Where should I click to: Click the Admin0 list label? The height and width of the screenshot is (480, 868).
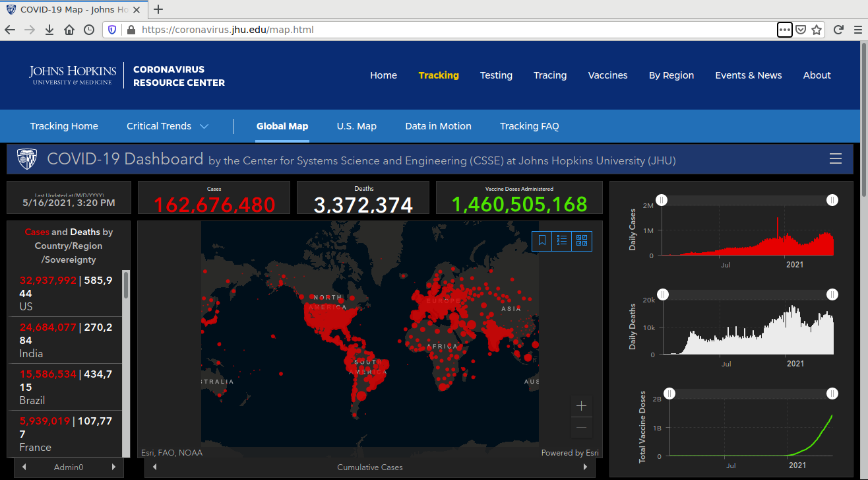click(x=69, y=467)
